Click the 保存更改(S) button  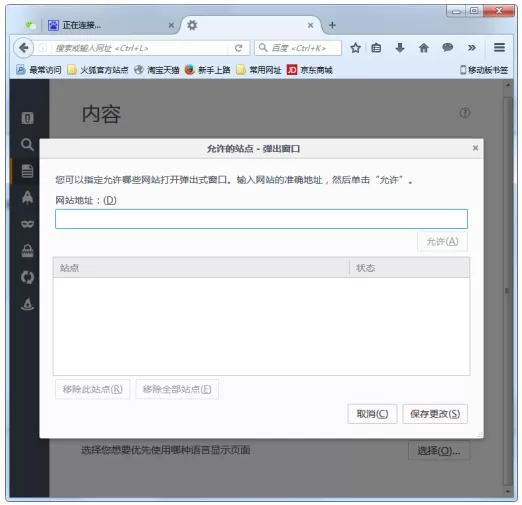pos(435,414)
